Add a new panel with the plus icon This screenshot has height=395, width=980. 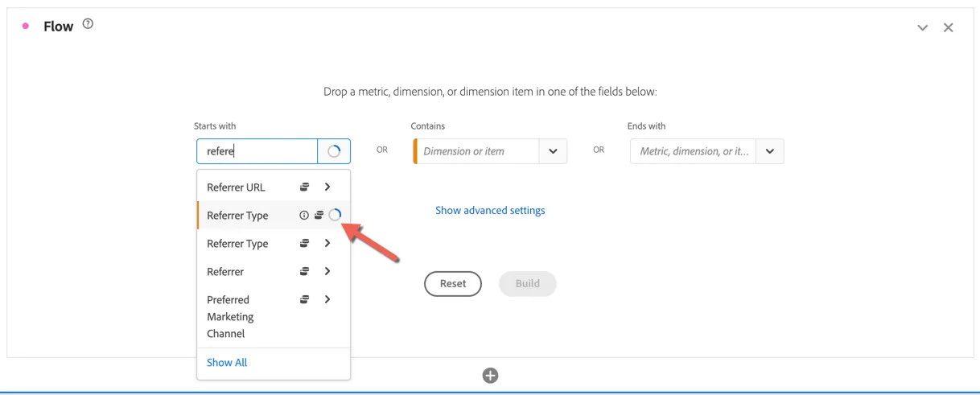(490, 376)
